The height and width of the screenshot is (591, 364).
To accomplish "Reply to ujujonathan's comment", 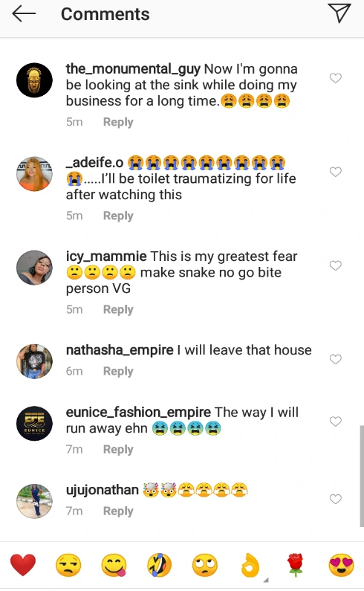I will coord(118,511).
